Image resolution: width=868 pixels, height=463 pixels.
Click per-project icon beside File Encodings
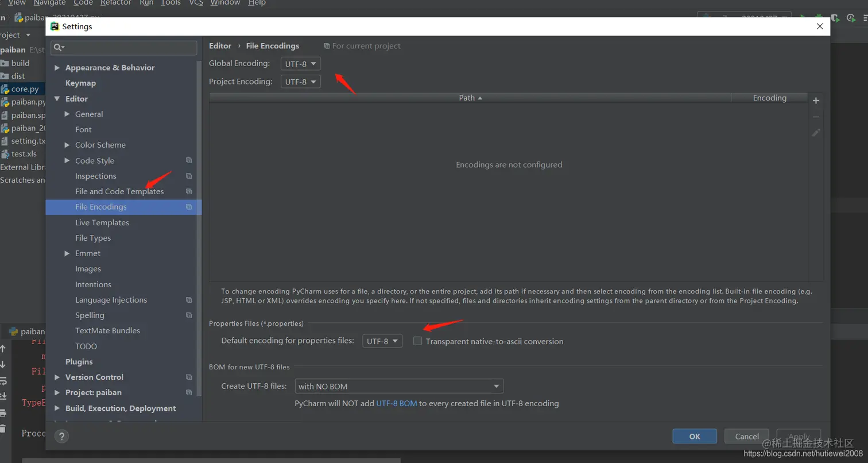click(x=189, y=207)
